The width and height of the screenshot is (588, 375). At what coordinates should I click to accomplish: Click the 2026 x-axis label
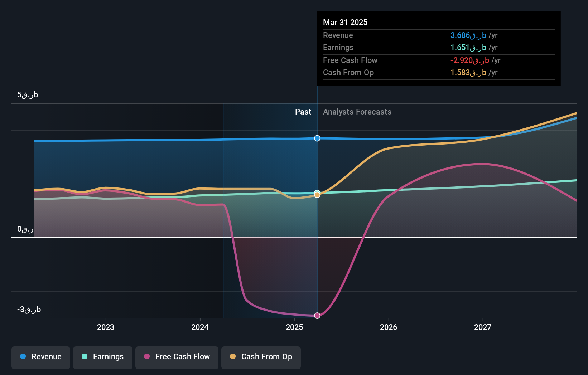[x=389, y=327]
